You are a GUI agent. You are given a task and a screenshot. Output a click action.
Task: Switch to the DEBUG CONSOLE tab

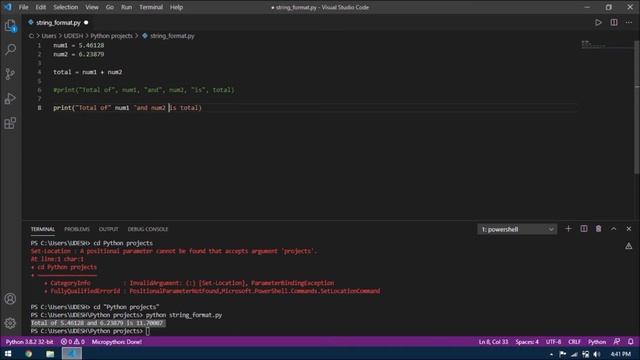point(148,229)
